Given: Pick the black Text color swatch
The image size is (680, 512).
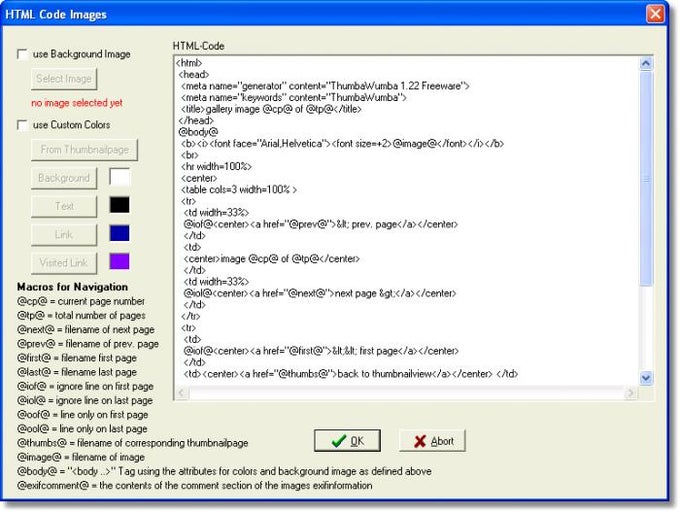Looking at the screenshot, I should (119, 205).
